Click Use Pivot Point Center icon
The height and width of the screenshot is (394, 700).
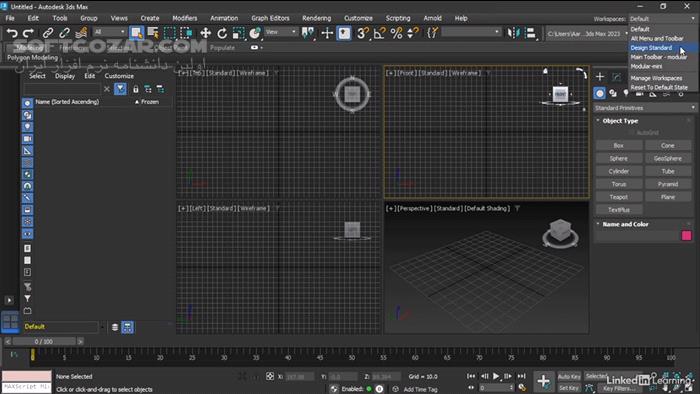[x=308, y=33]
